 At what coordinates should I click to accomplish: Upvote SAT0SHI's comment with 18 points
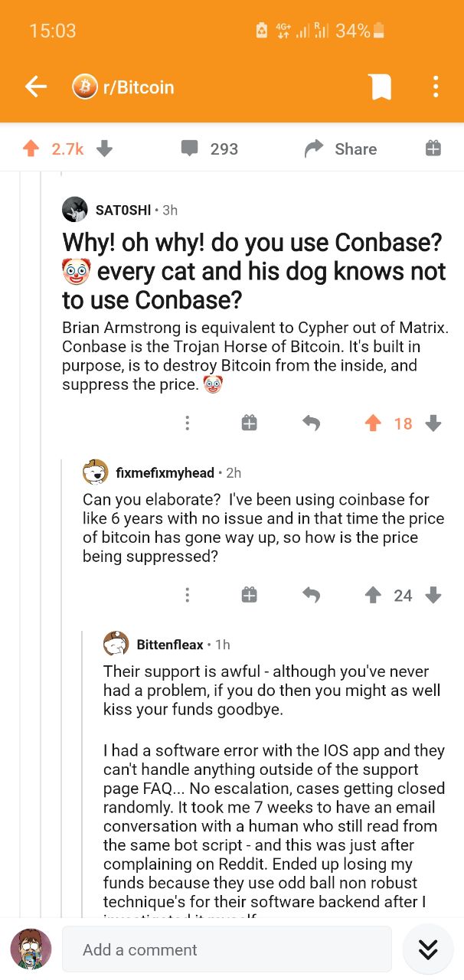(x=373, y=423)
